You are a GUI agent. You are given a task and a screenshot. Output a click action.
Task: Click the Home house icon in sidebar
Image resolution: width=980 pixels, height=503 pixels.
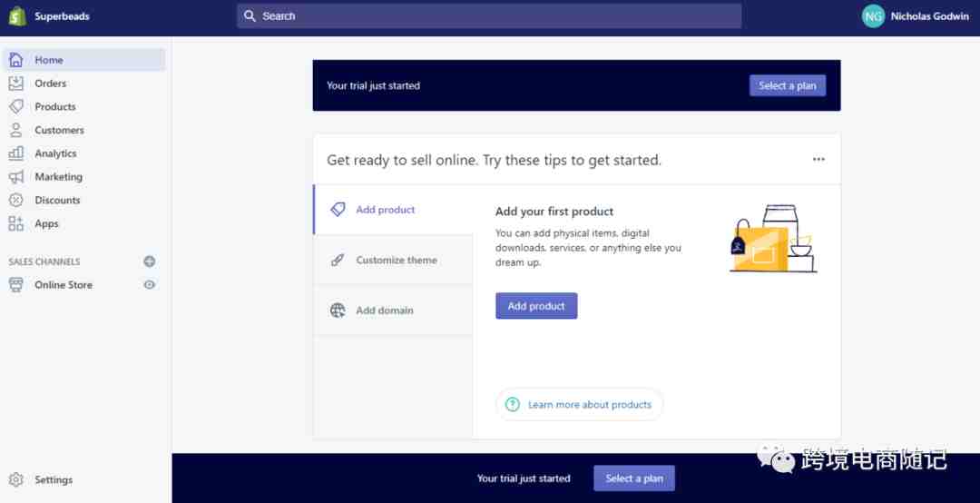[16, 60]
